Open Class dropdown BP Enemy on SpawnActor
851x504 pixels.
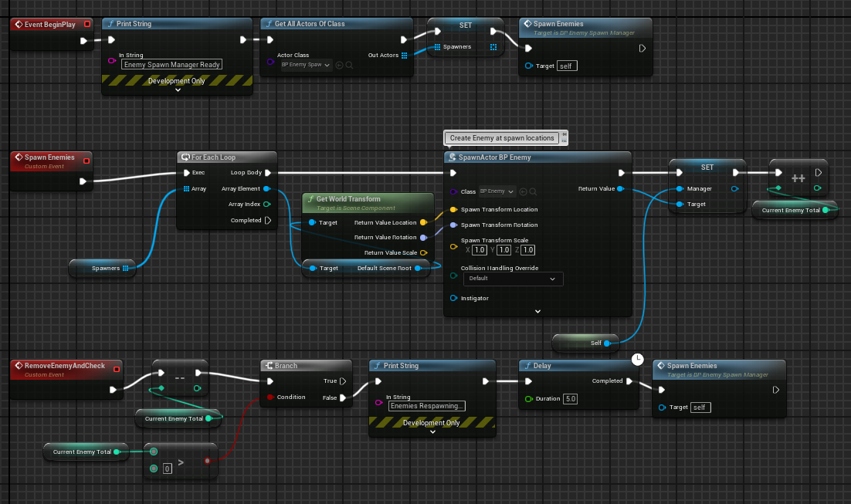click(497, 191)
